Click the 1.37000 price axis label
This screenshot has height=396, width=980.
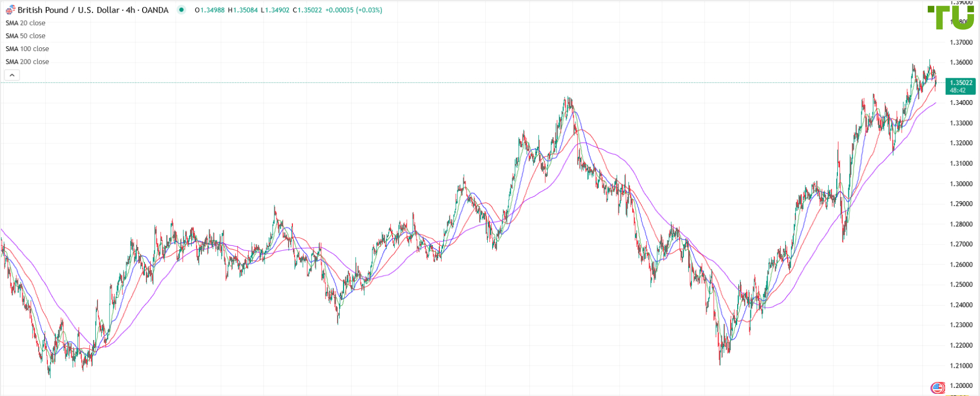(961, 42)
